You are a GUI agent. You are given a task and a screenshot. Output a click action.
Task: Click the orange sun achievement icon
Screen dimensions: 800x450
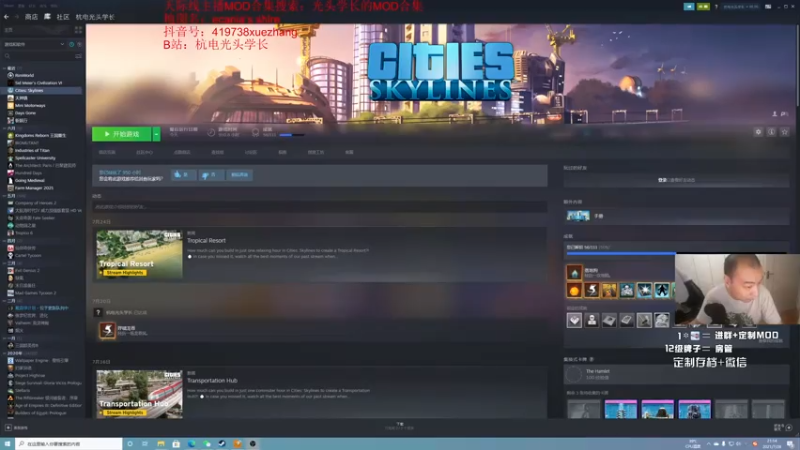coord(574,290)
